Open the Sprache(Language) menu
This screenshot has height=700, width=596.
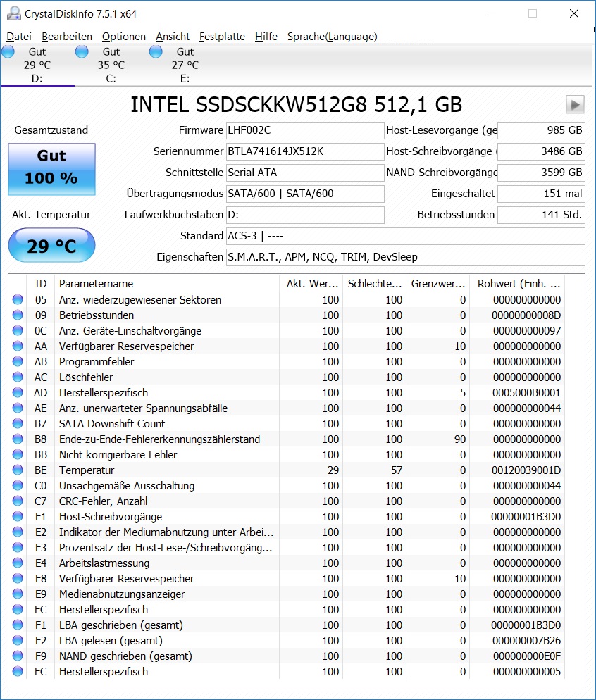pos(332,37)
